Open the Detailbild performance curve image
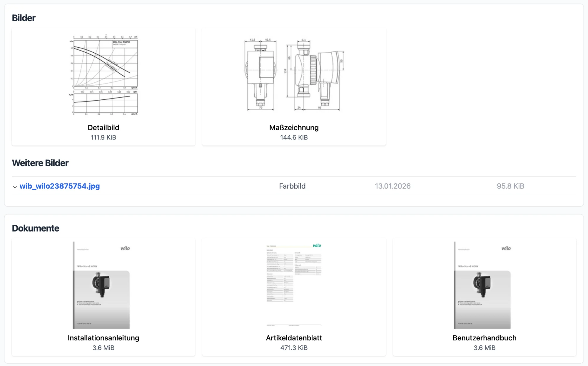 click(103, 74)
